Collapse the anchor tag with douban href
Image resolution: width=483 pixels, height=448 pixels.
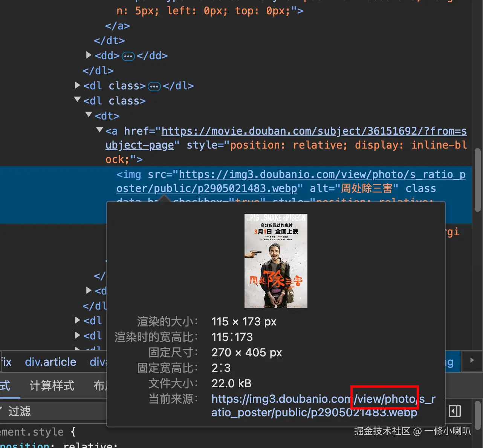[100, 130]
